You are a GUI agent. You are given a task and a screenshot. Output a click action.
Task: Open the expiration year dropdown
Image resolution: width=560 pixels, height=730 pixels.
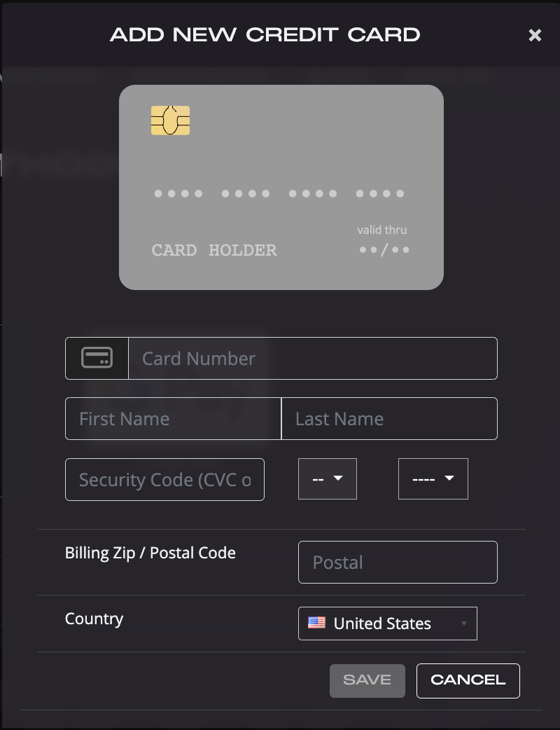coord(433,478)
